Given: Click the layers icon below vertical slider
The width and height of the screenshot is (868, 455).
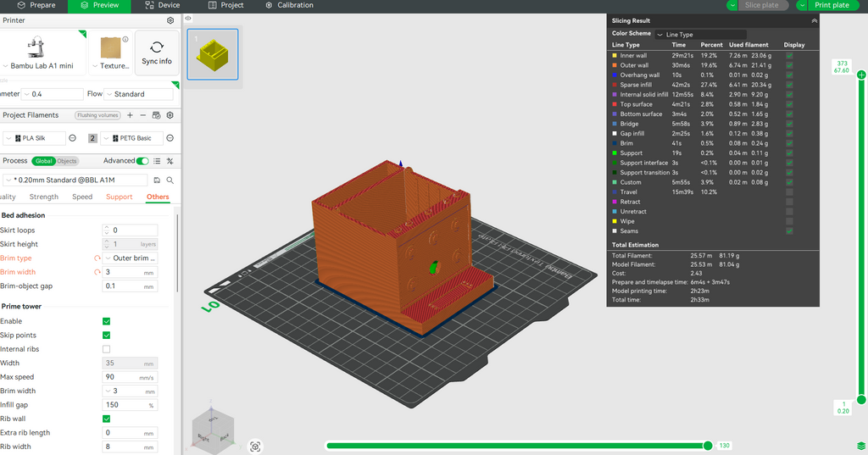Looking at the screenshot, I should pos(861,446).
